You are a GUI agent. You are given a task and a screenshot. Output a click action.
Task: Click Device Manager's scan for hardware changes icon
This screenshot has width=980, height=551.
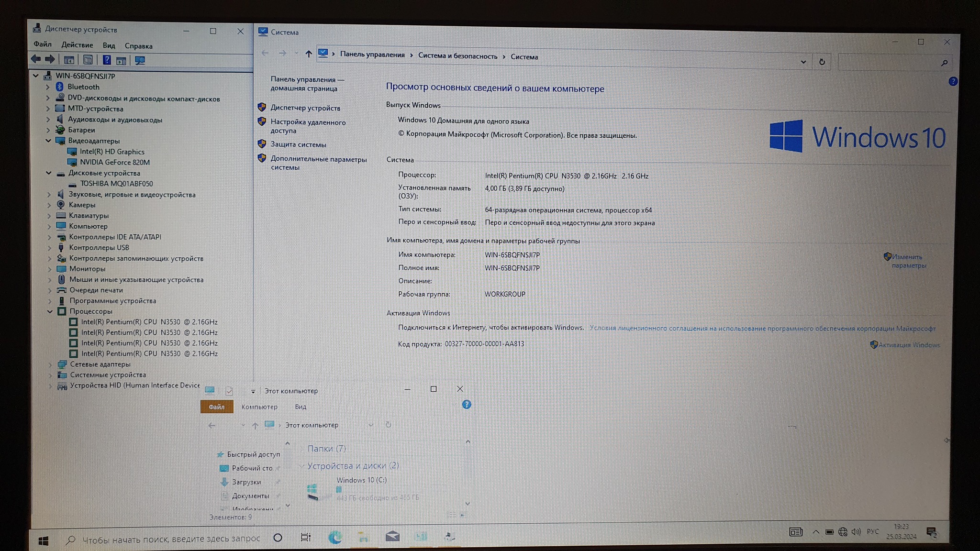click(140, 60)
